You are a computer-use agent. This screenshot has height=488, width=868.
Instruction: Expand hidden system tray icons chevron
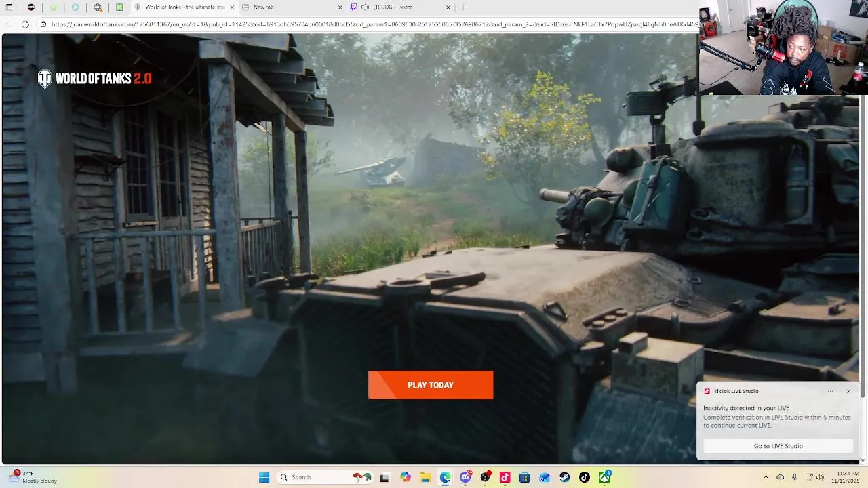[766, 477]
